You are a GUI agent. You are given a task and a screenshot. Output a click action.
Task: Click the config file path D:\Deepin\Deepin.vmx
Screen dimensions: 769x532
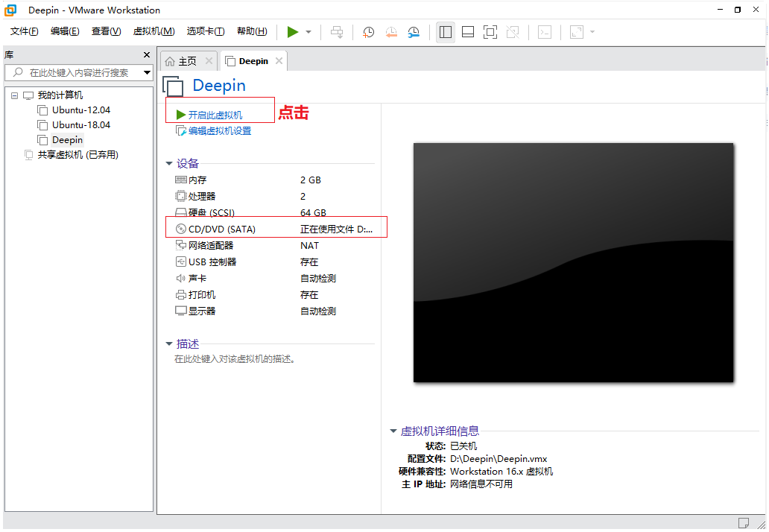pyautogui.click(x=499, y=460)
